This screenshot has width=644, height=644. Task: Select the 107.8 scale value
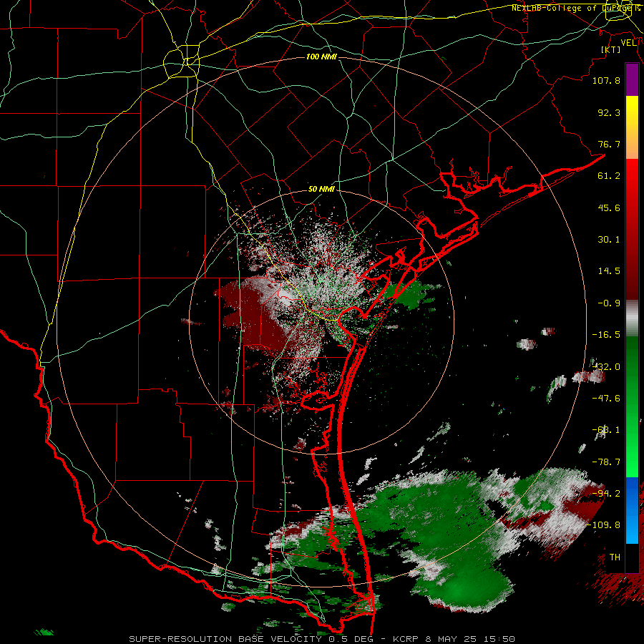click(x=606, y=80)
